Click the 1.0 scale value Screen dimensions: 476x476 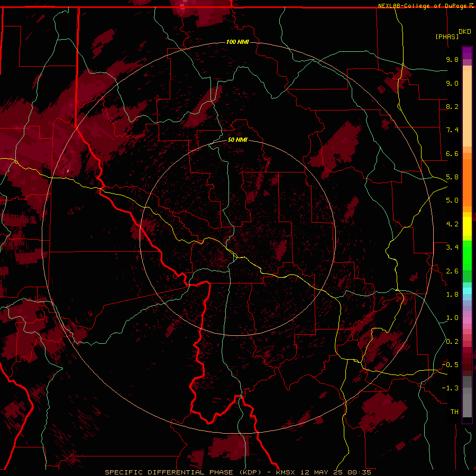tap(452, 318)
